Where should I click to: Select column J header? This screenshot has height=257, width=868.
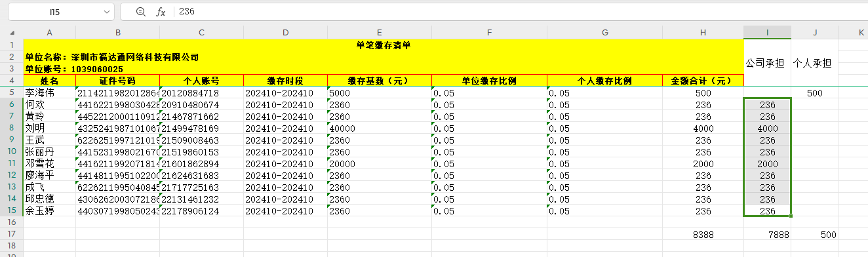coord(814,32)
